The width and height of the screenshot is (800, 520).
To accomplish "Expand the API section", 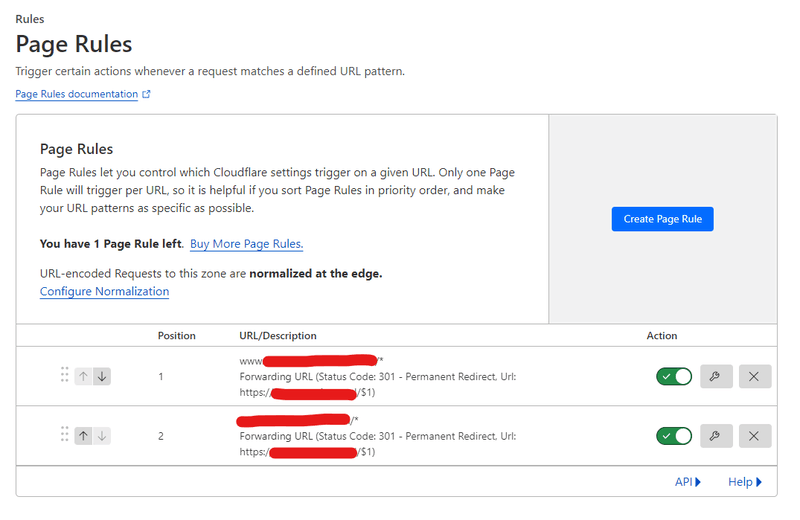I will [x=688, y=482].
